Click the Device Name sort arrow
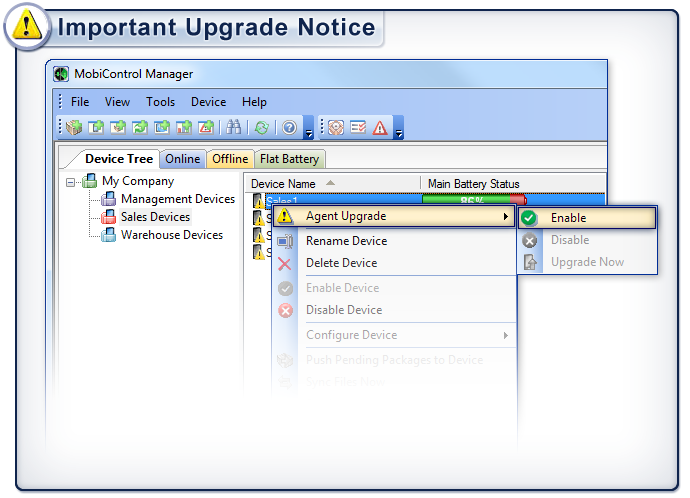 (330, 183)
